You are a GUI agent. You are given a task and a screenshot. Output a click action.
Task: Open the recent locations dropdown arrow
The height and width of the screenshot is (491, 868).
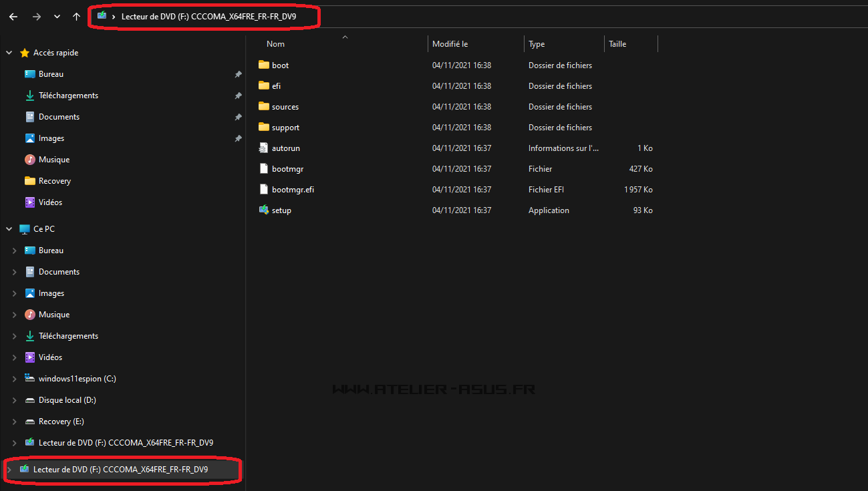[x=57, y=17]
